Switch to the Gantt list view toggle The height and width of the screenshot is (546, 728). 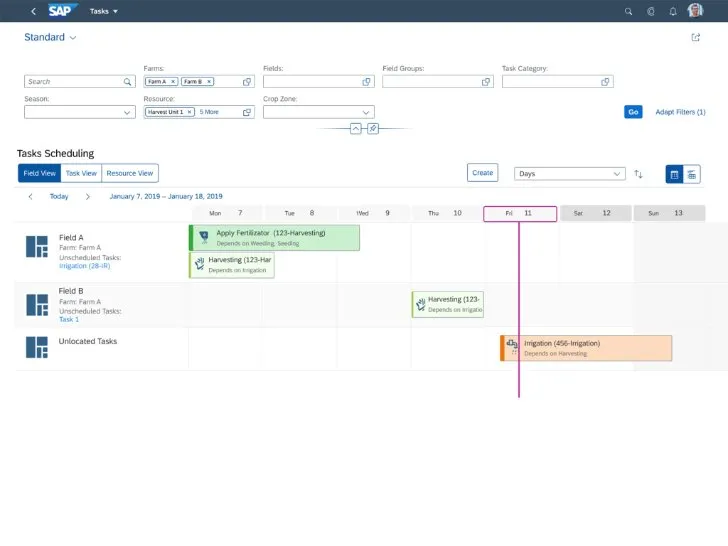click(691, 174)
